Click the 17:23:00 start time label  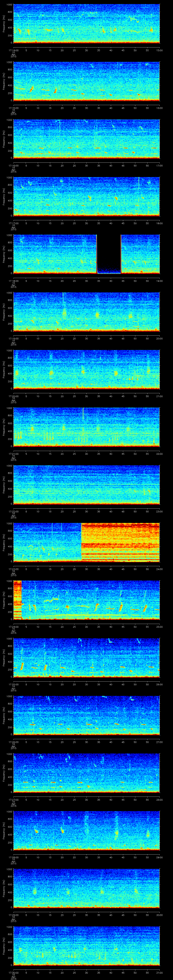click(x=13, y=569)
